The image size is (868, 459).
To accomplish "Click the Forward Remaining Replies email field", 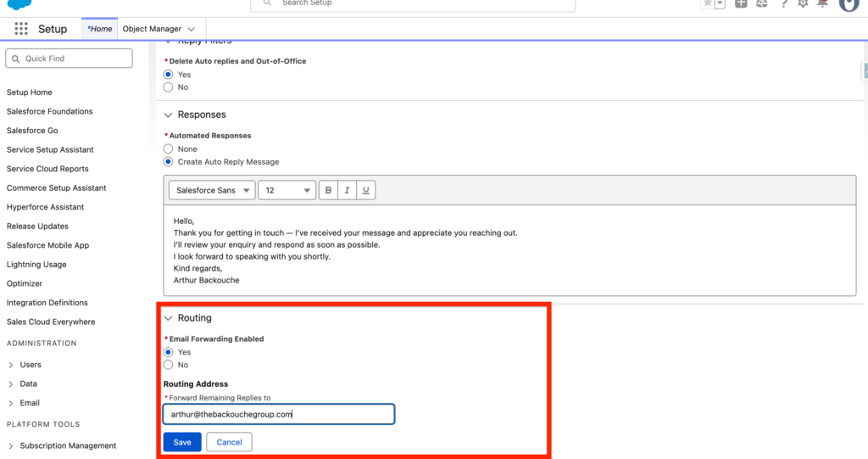I will 278,414.
